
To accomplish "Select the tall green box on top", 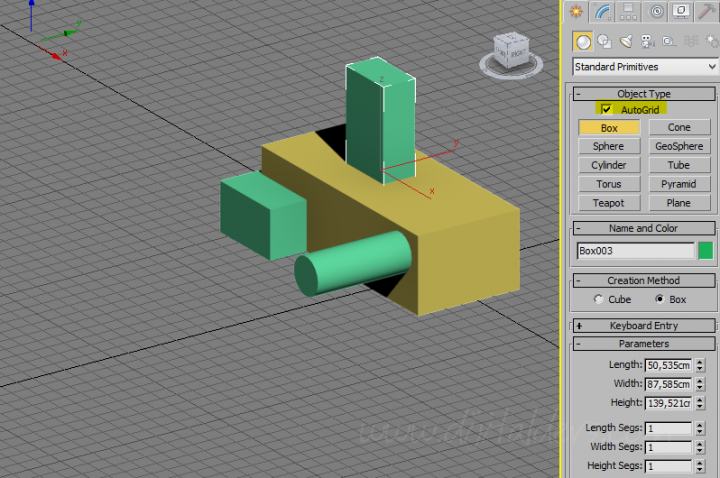I will 381,121.
